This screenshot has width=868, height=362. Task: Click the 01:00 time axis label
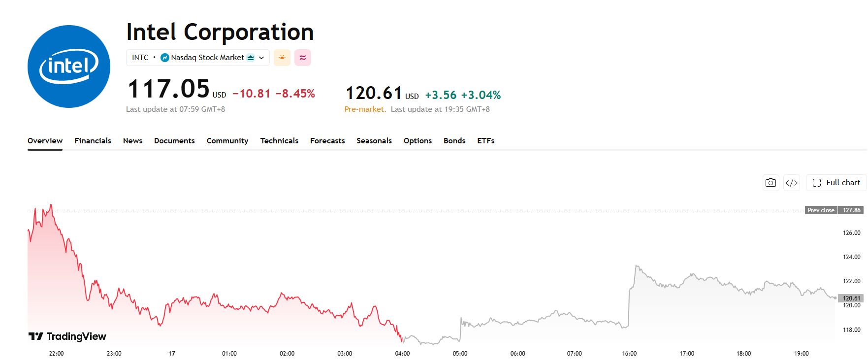(229, 354)
